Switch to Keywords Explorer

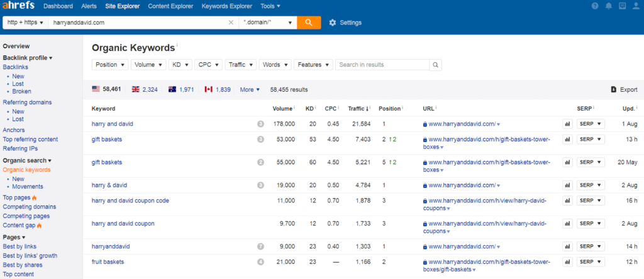(x=226, y=6)
